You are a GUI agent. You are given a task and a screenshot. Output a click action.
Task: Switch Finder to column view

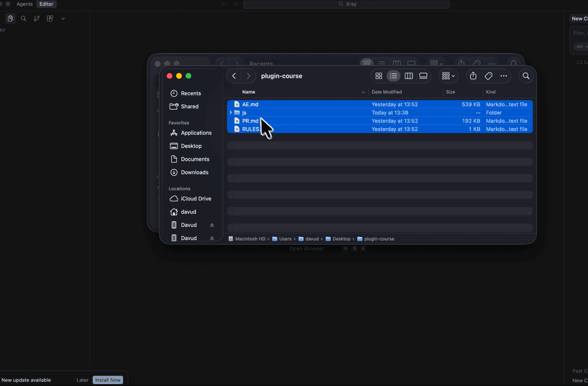click(x=409, y=76)
